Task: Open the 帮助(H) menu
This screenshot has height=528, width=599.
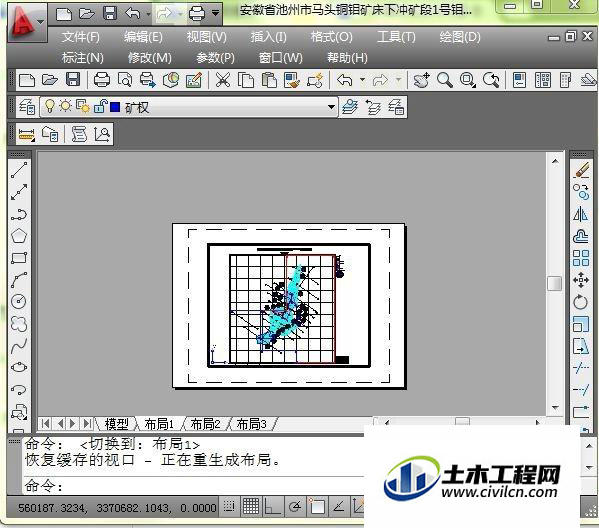Action: pyautogui.click(x=347, y=58)
